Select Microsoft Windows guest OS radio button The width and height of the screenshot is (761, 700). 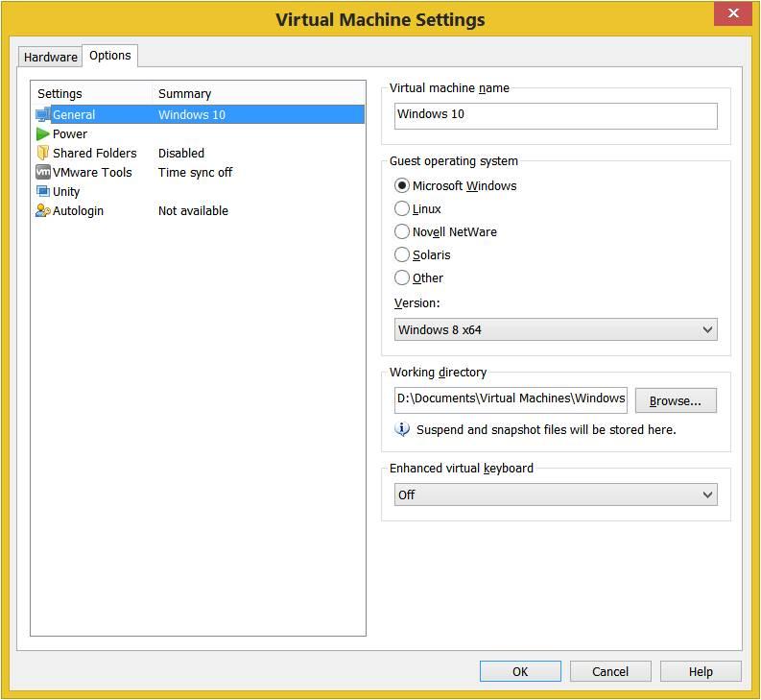pyautogui.click(x=402, y=185)
